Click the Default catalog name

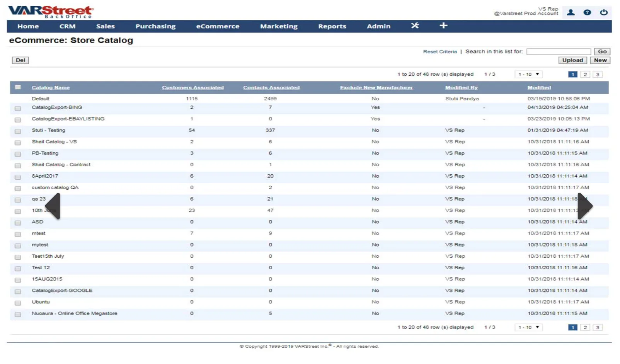pos(41,99)
